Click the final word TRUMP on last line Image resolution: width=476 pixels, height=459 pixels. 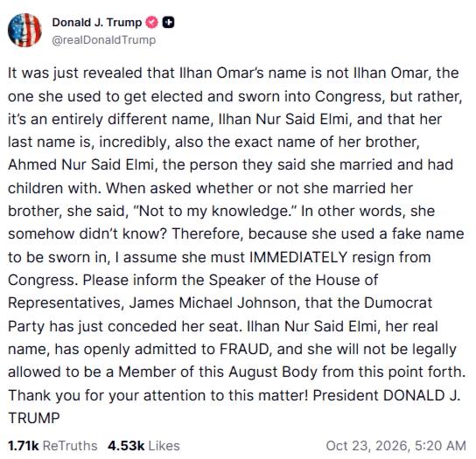pyautogui.click(x=34, y=418)
